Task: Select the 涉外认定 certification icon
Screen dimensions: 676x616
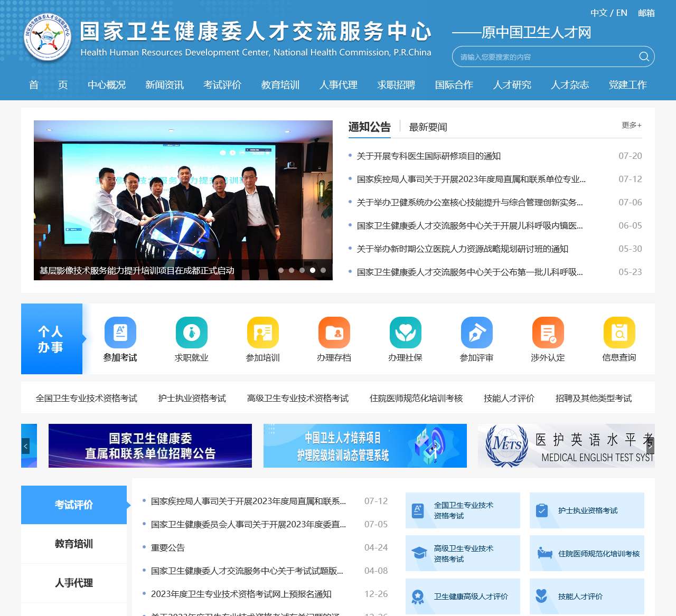Action: coord(548,333)
